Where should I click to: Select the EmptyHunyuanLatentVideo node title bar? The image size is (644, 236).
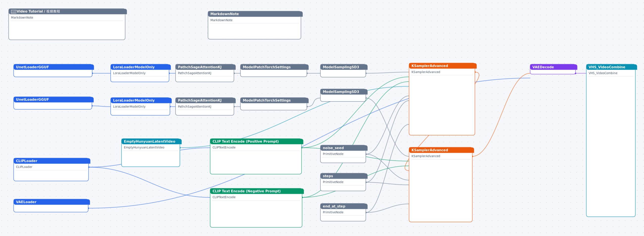(151, 141)
